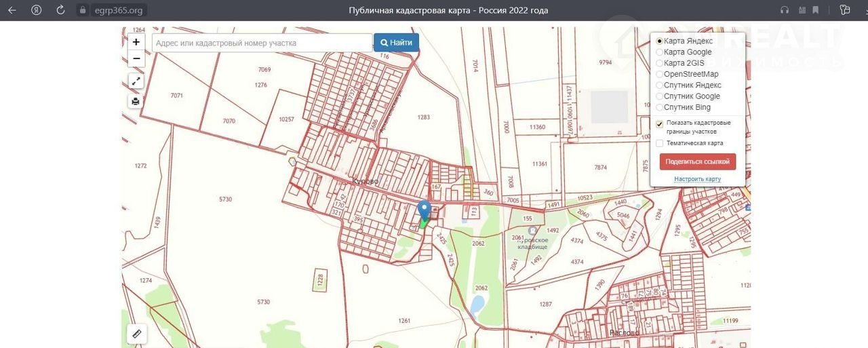Select Карта 2GIS radio option
Image resolution: width=868 pixels, height=348 pixels.
660,63
